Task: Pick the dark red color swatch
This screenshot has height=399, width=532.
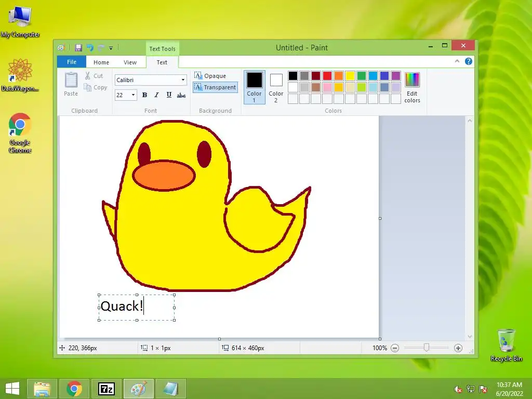Action: point(315,76)
